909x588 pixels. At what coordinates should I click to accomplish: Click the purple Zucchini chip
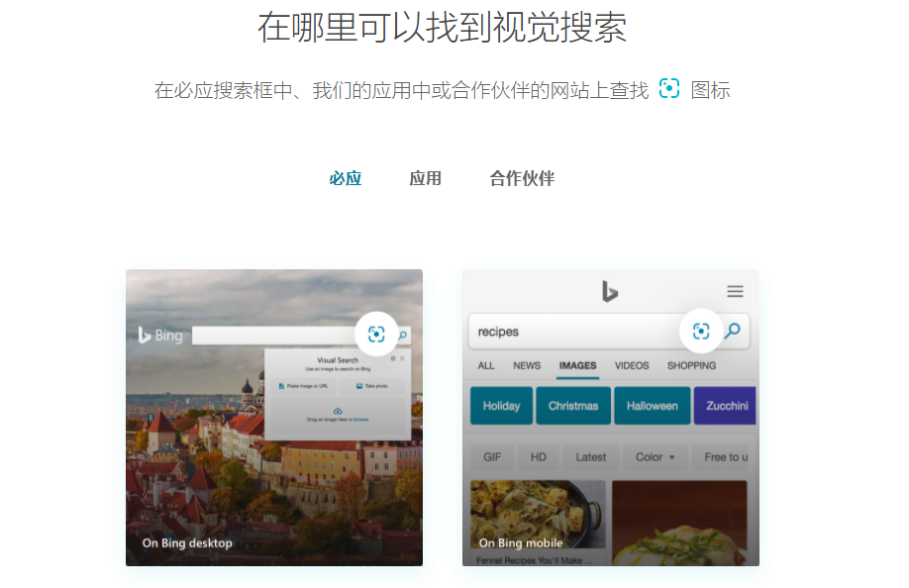tap(725, 406)
